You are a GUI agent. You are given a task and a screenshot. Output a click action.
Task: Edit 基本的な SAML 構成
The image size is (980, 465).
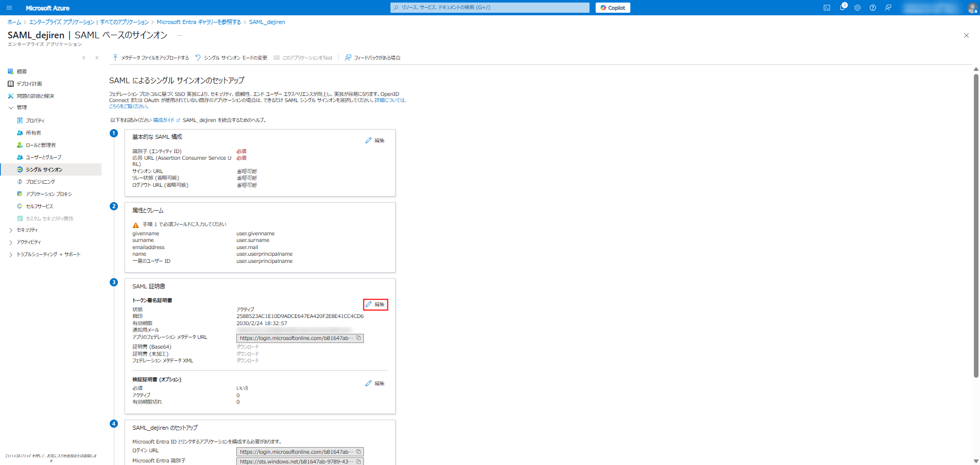tap(375, 140)
